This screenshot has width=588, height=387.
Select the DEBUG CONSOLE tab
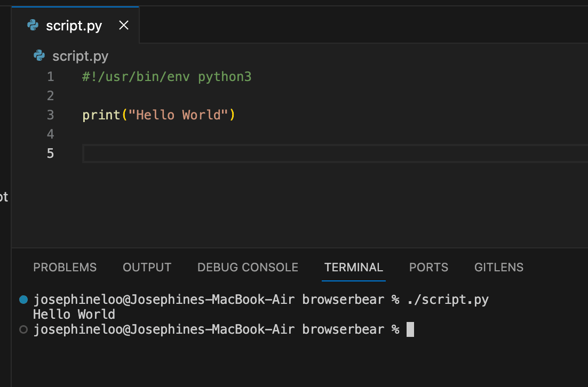click(248, 267)
